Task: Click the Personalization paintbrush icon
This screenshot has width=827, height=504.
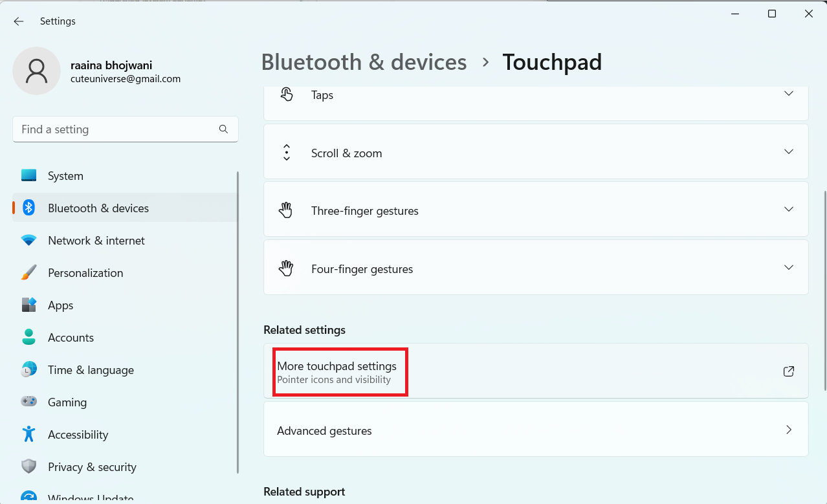Action: (28, 273)
